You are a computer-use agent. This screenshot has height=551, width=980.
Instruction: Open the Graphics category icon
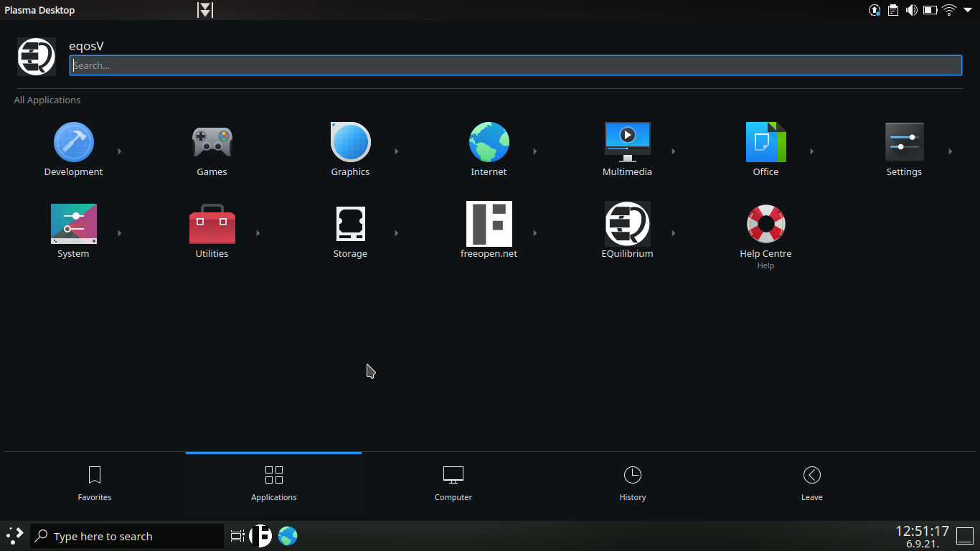click(x=350, y=142)
